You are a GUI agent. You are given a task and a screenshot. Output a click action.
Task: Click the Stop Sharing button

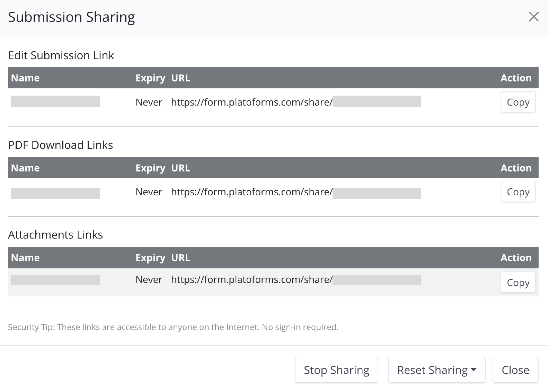336,370
